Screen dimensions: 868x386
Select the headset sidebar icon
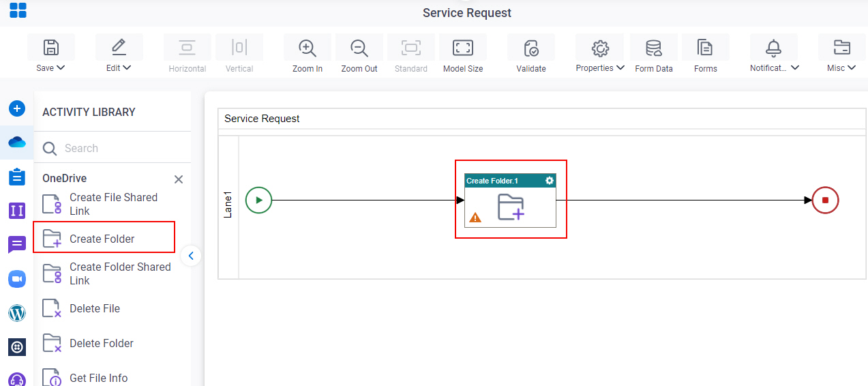[x=17, y=379]
